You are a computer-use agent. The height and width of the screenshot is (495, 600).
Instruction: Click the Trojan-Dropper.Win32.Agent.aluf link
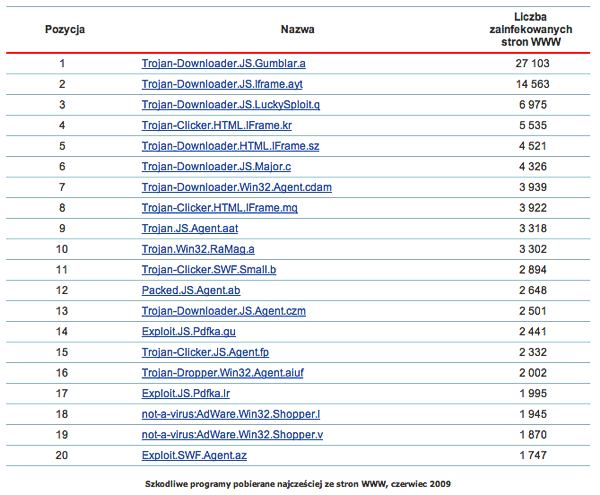222,373
